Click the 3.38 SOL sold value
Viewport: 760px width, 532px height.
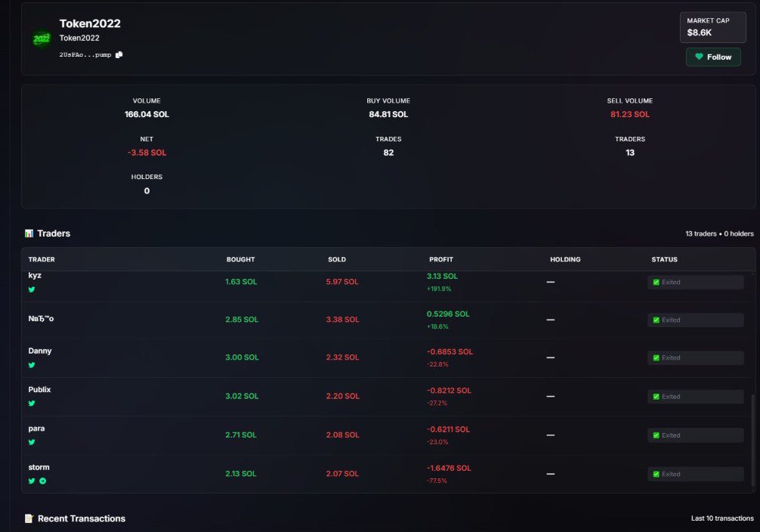[342, 320]
